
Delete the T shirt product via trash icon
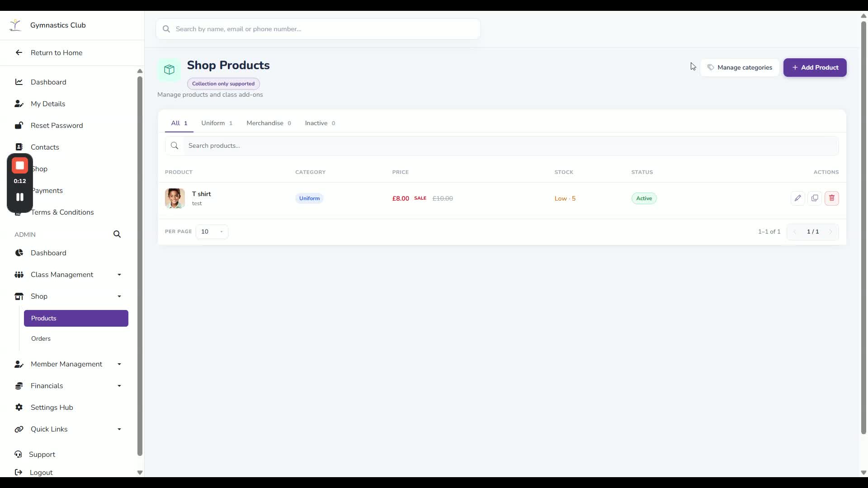832,198
